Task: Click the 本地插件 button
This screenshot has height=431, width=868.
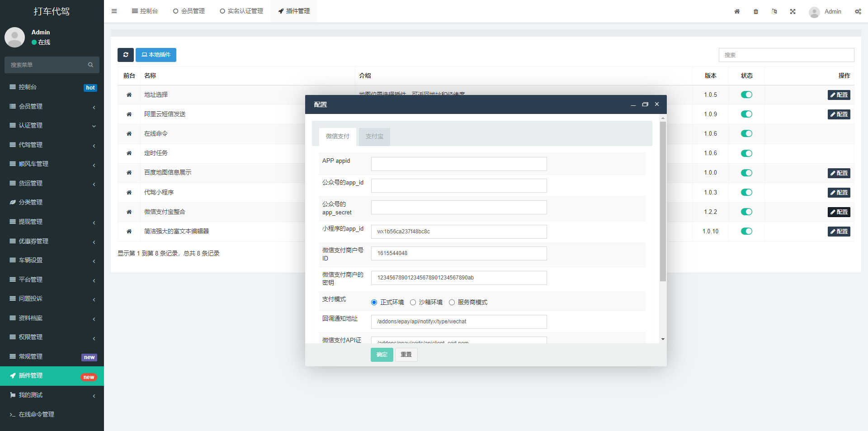Action: 156,55
